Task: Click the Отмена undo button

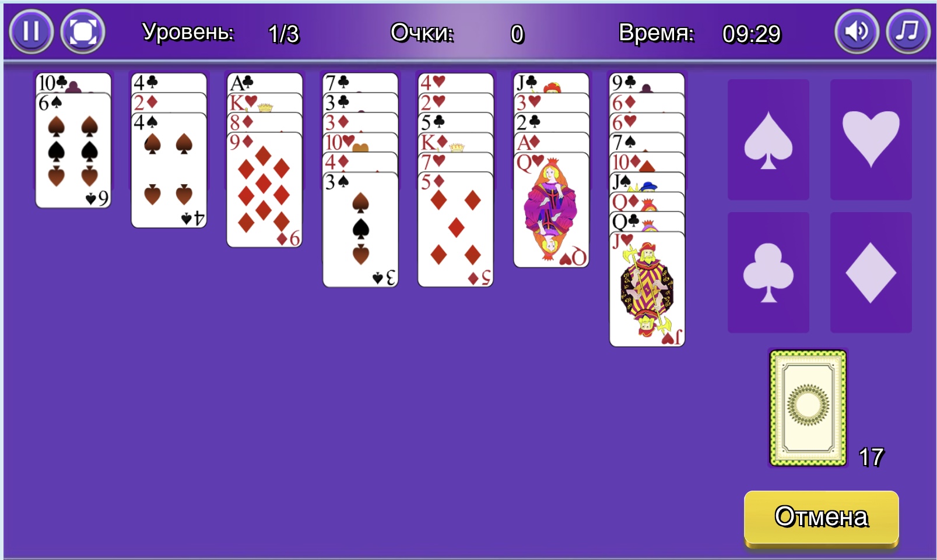Action: (821, 517)
